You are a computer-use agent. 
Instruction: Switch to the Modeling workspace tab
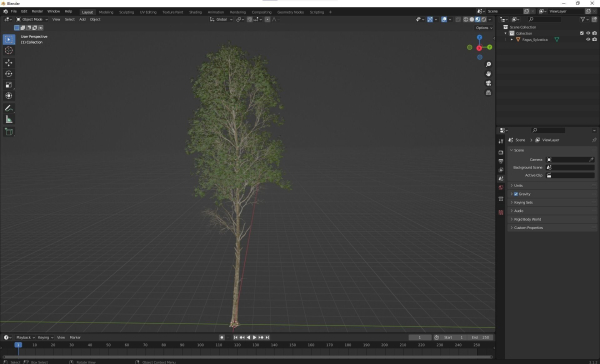(x=106, y=12)
